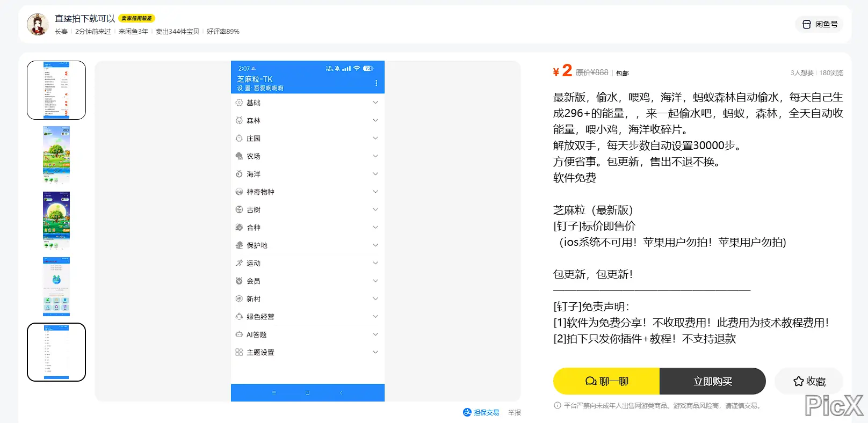Click the 合种 co-planting icon
The height and width of the screenshot is (423, 868).
pyautogui.click(x=239, y=227)
